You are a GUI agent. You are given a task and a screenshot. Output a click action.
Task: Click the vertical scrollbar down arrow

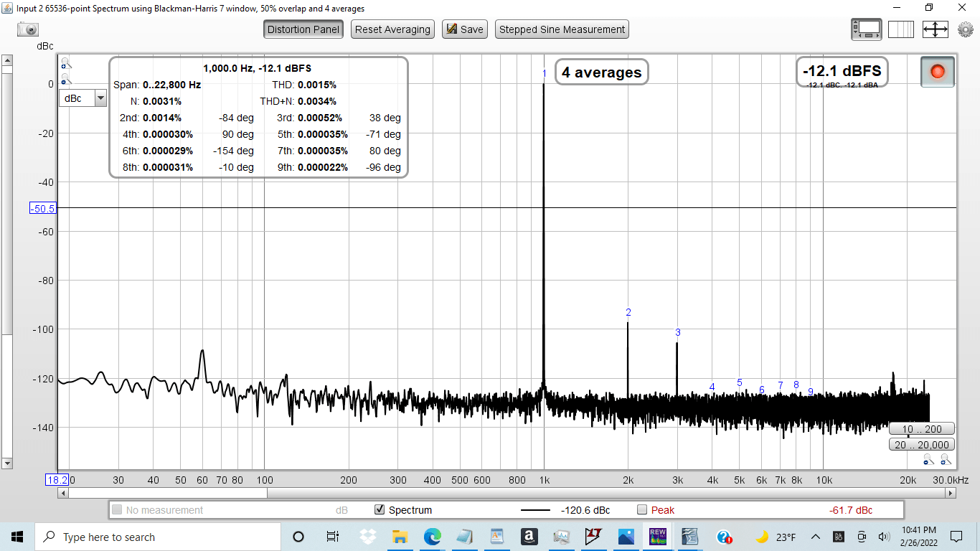pyautogui.click(x=7, y=464)
